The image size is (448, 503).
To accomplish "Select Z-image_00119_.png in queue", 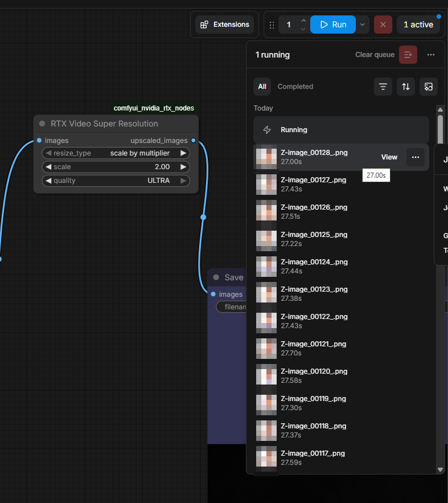I will tap(341, 403).
